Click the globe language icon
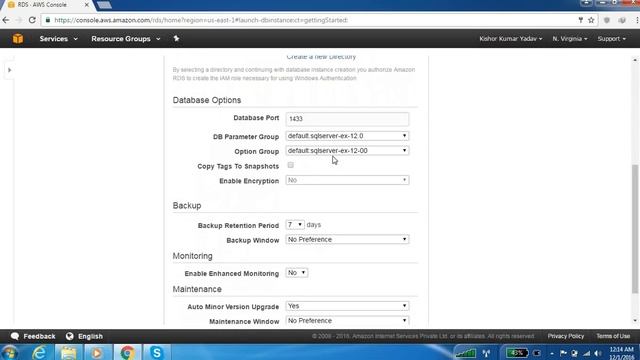Viewport: 640px width, 360px height. tap(70, 336)
